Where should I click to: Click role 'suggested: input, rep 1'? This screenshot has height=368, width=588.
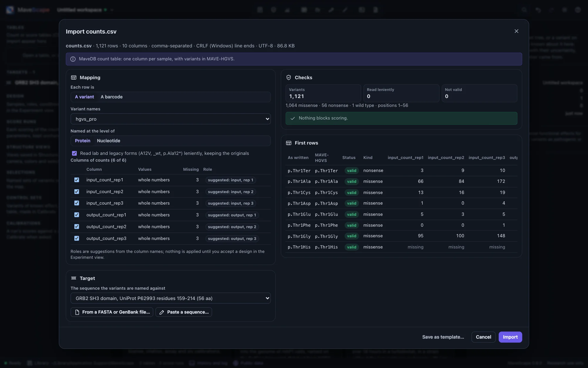230,180
